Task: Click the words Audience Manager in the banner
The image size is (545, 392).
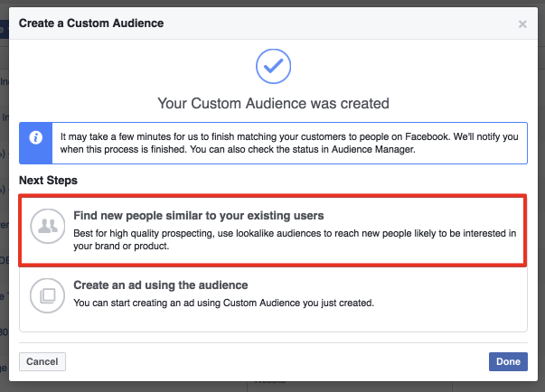Action: coord(372,150)
